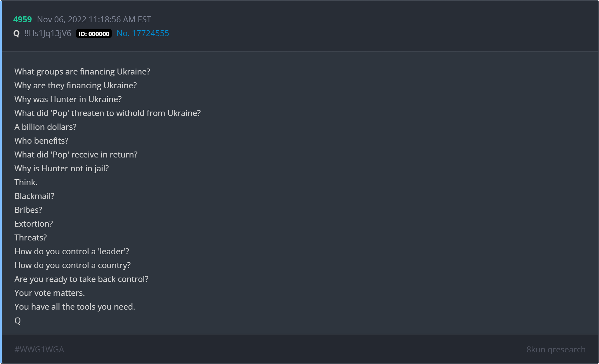This screenshot has width=599, height=364.
Task: Click the 'A billion dollars?' line
Action: (x=45, y=127)
